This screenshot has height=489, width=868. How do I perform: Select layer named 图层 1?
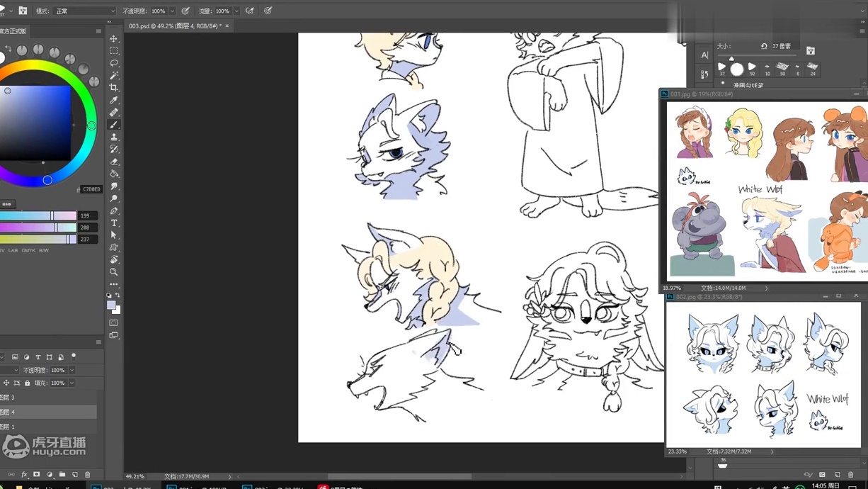(48, 427)
